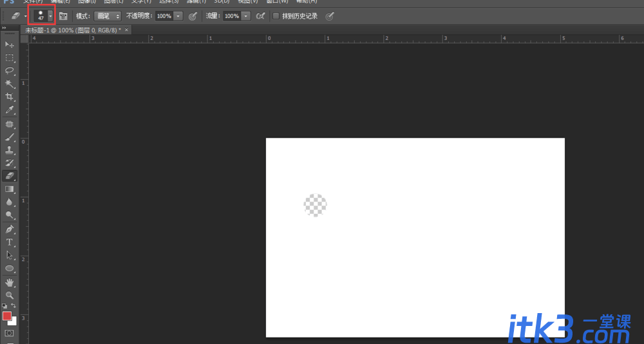Open the 模式 dropdown set to 画笔

[108, 16]
